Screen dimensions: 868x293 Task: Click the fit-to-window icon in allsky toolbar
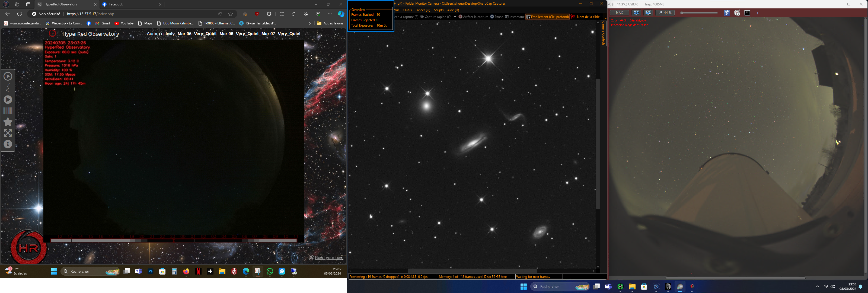tap(636, 13)
